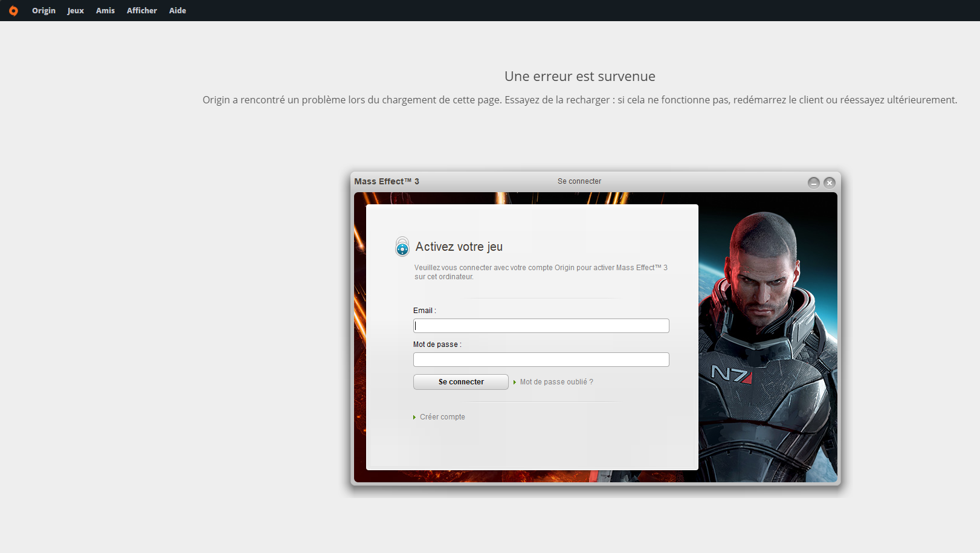980x553 pixels.
Task: Click the Email field label
Action: 424,311
